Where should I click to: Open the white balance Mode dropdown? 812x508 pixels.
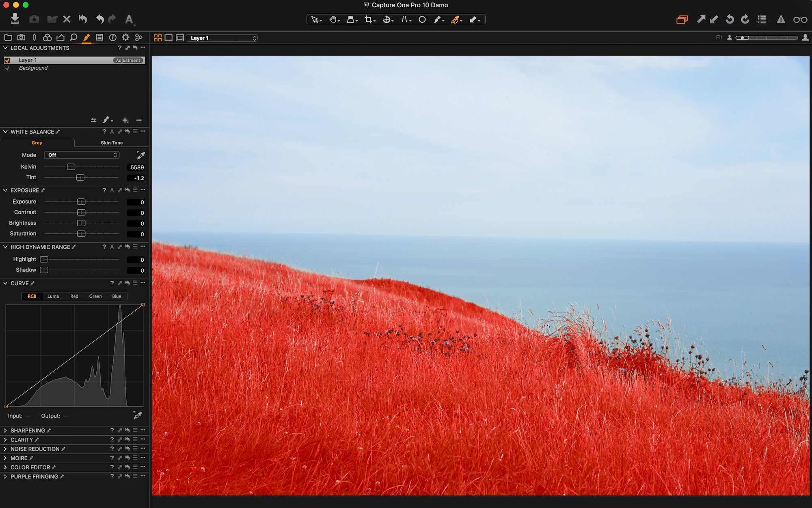(82, 155)
